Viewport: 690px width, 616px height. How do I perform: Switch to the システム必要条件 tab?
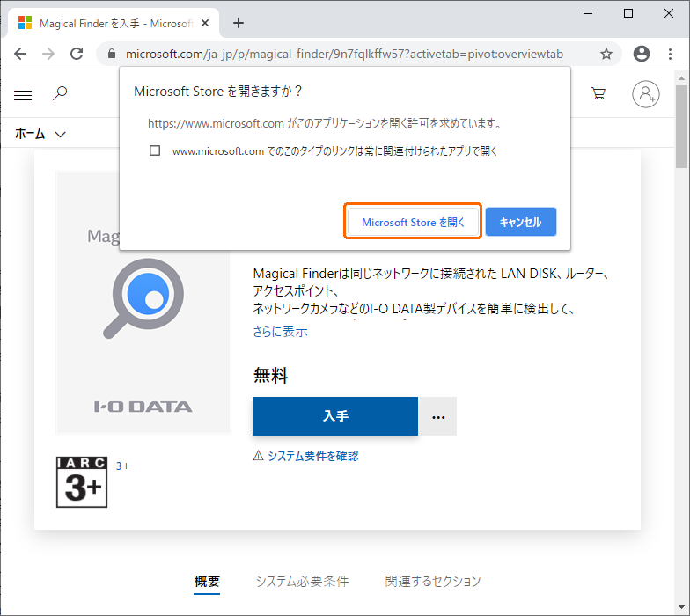click(x=302, y=582)
